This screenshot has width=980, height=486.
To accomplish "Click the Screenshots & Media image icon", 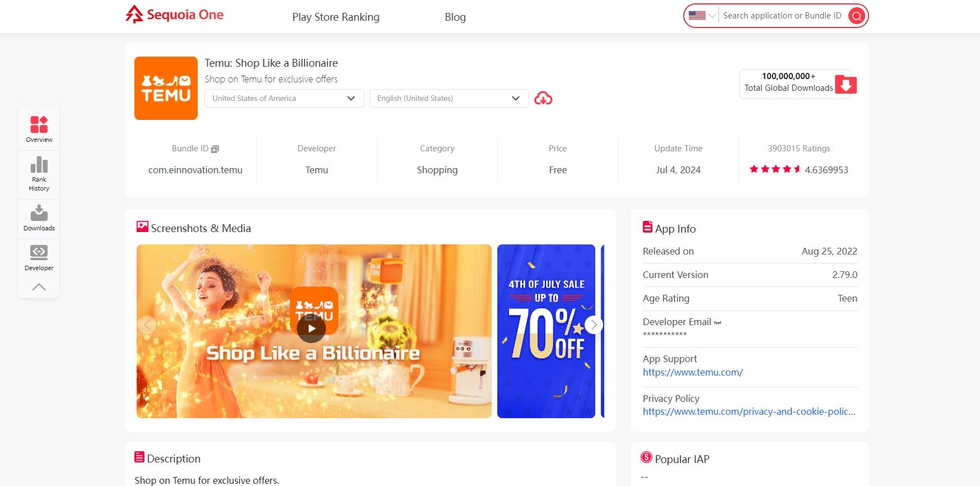I will (x=142, y=226).
